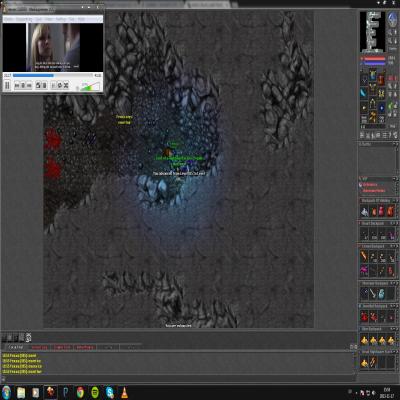Click the chat message input field
This screenshot has height=400, width=400.
[178, 379]
